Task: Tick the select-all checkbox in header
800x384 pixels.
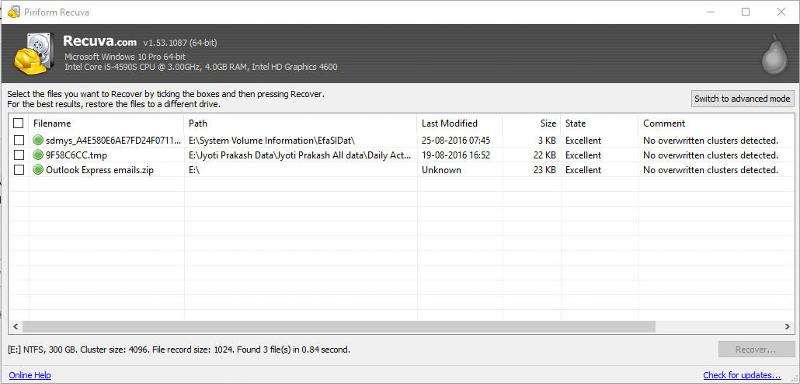Action: 18,123
